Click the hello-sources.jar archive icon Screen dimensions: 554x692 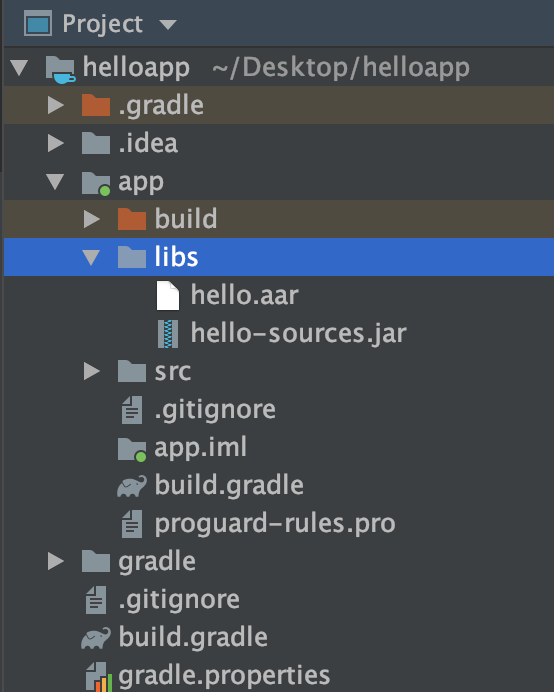(168, 334)
